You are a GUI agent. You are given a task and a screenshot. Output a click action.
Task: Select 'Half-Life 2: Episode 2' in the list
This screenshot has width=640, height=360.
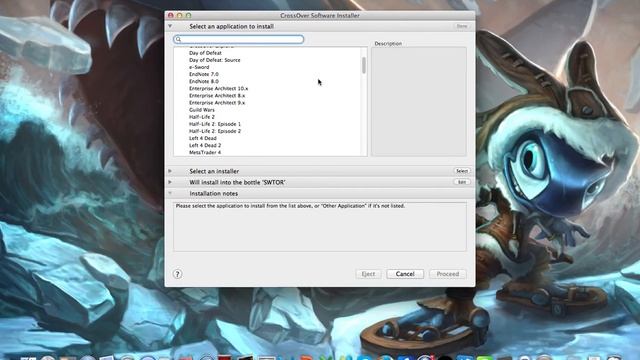click(215, 131)
